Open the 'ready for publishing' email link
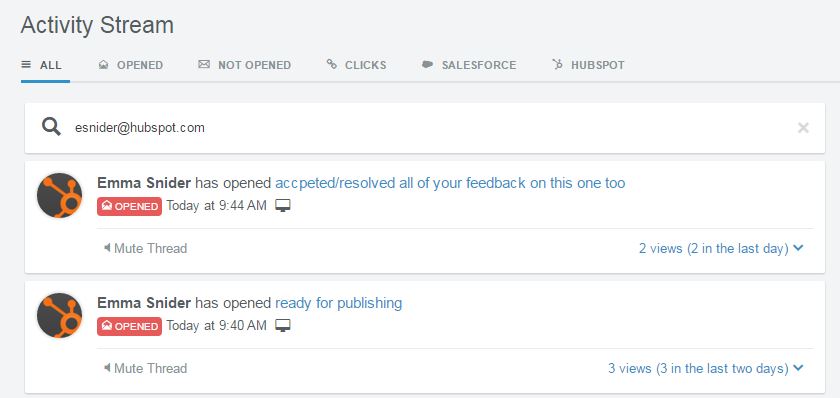 click(339, 303)
